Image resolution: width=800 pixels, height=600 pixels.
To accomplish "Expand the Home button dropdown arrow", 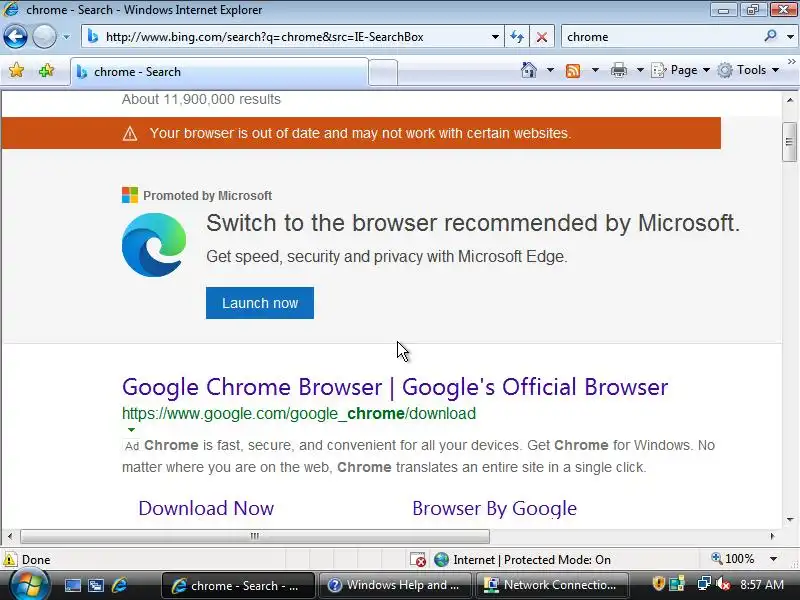I will pyautogui.click(x=550, y=70).
